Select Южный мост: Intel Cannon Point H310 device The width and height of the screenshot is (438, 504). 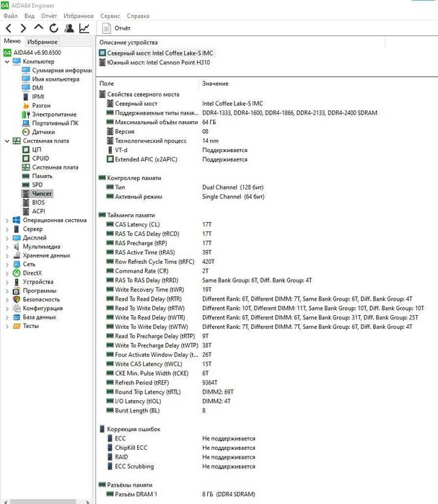[x=154, y=62]
